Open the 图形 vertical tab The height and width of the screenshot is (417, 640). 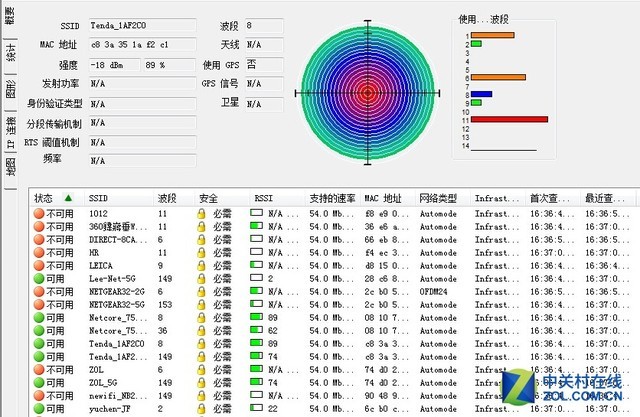pyautogui.click(x=11, y=89)
